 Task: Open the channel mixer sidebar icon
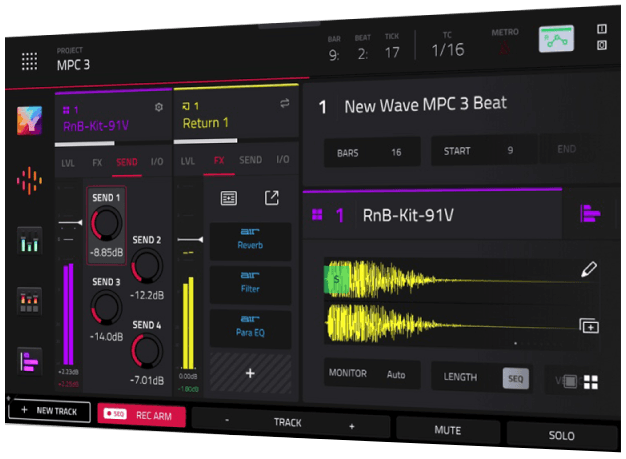pos(29,241)
